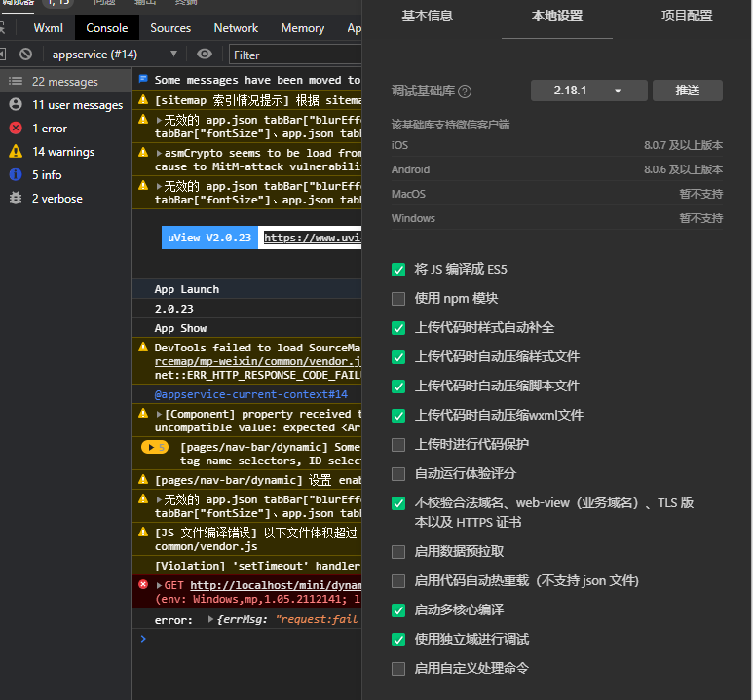Open appservice (#14) context dropdown

coord(115,55)
